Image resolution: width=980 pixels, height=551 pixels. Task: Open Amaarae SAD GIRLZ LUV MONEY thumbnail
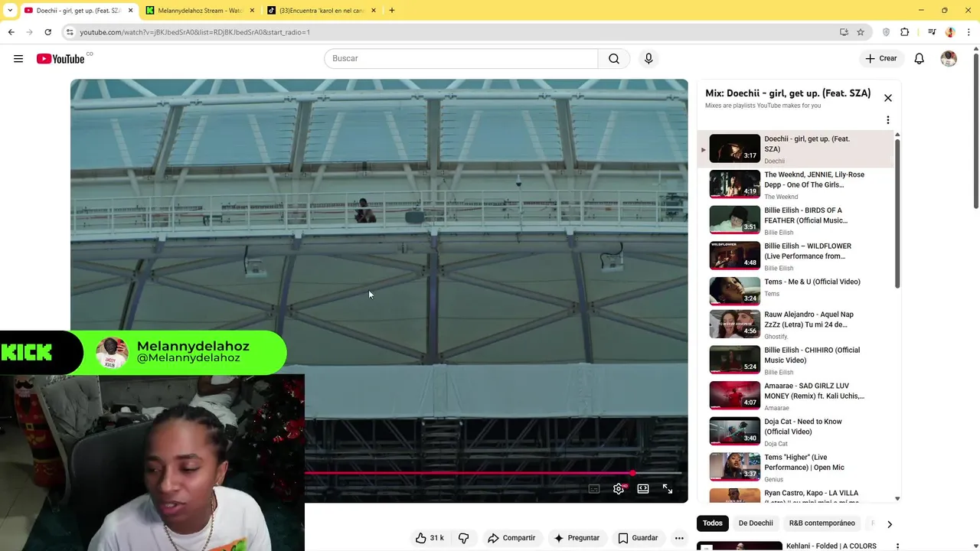point(735,395)
